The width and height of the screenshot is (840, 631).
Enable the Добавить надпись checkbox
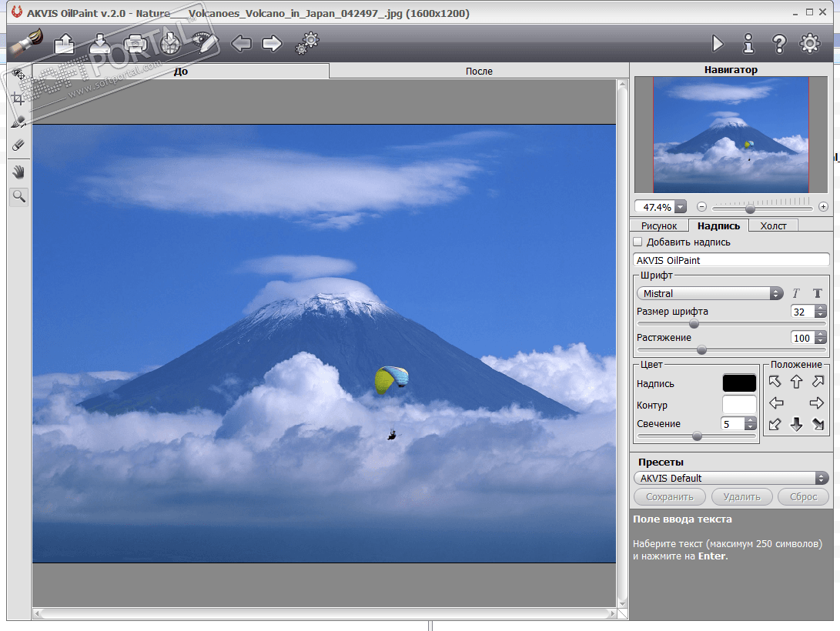click(x=638, y=242)
